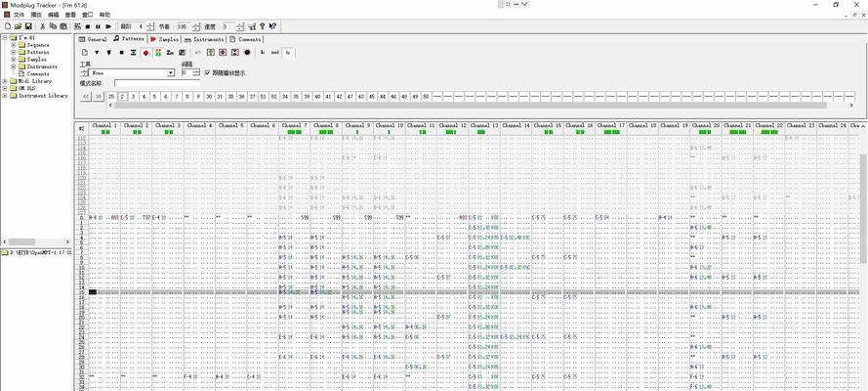Toggle the green VU meters icon

click(x=158, y=53)
